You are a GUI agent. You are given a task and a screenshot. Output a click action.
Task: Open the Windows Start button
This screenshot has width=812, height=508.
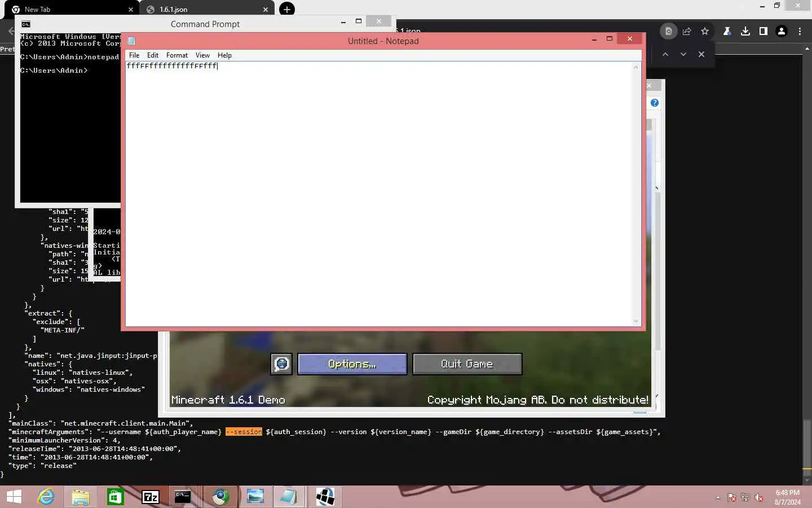click(14, 497)
